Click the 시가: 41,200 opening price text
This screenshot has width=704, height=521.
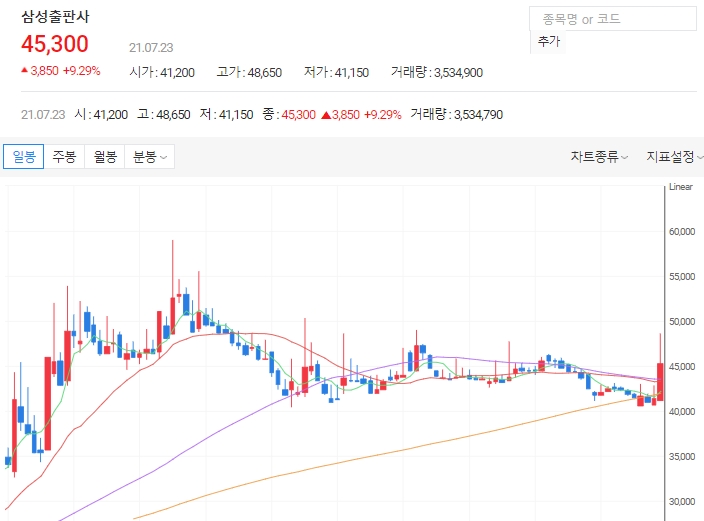point(162,72)
